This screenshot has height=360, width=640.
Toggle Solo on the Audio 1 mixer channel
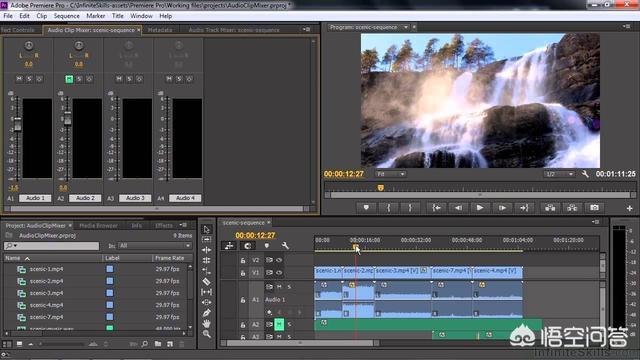coord(29,79)
